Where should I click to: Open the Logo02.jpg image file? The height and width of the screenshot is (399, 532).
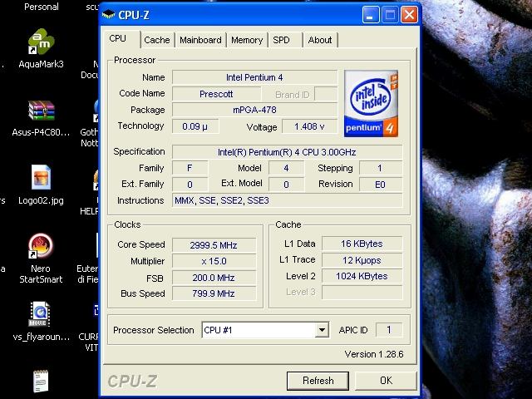coord(41,177)
